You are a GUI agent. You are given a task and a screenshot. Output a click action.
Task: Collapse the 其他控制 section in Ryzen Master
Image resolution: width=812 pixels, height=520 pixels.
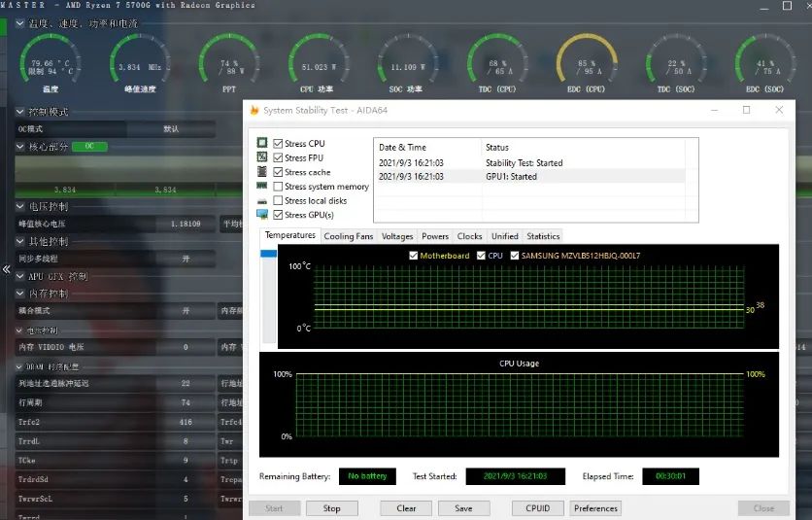[x=20, y=241]
